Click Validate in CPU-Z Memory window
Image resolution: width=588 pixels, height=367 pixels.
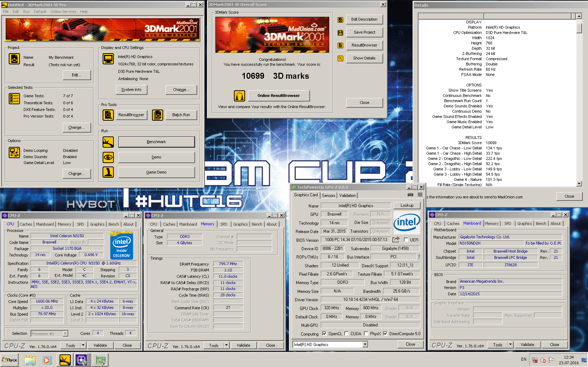pos(243,345)
